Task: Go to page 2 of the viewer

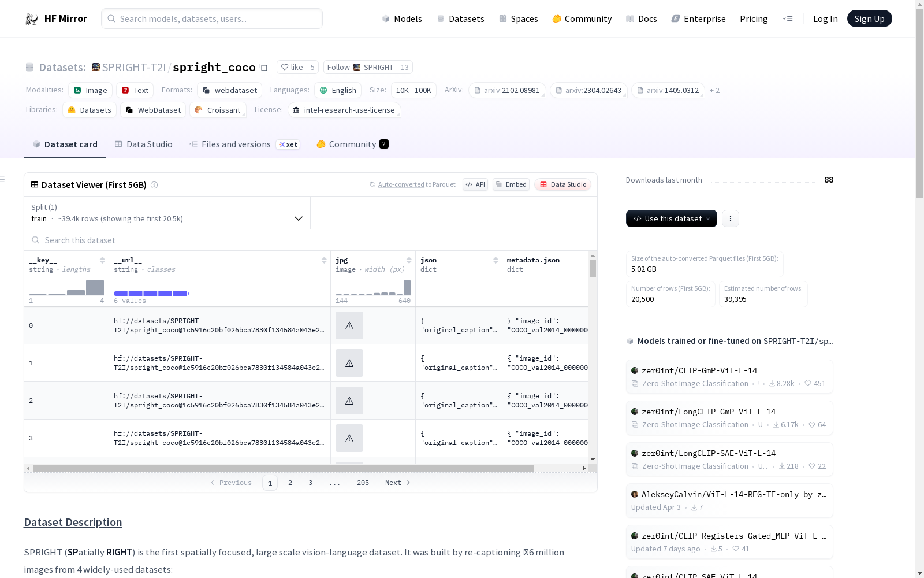Action: point(290,483)
